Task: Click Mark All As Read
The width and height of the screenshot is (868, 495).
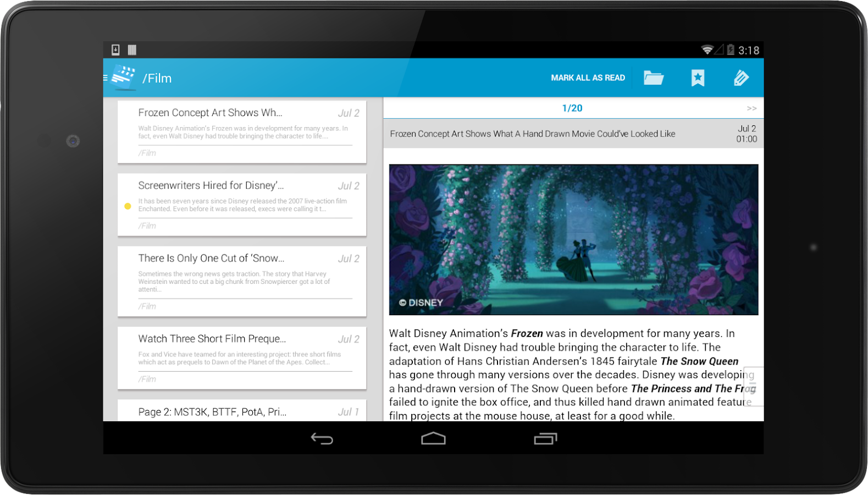Action: pos(588,78)
